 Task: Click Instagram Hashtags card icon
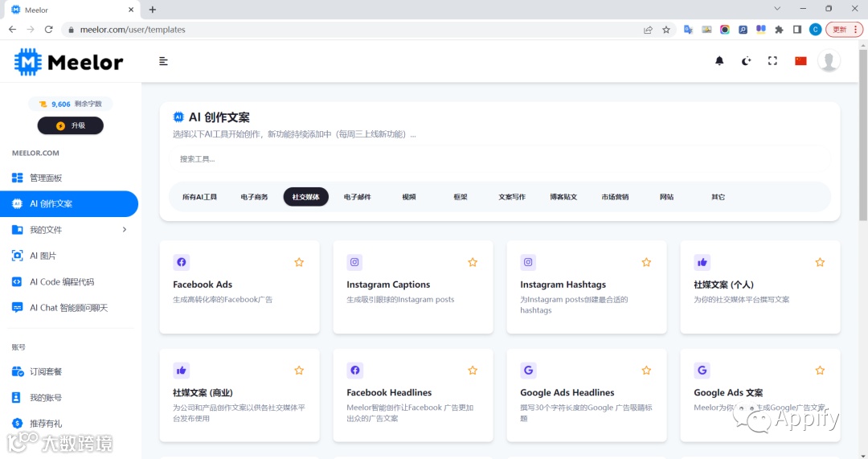tap(528, 262)
